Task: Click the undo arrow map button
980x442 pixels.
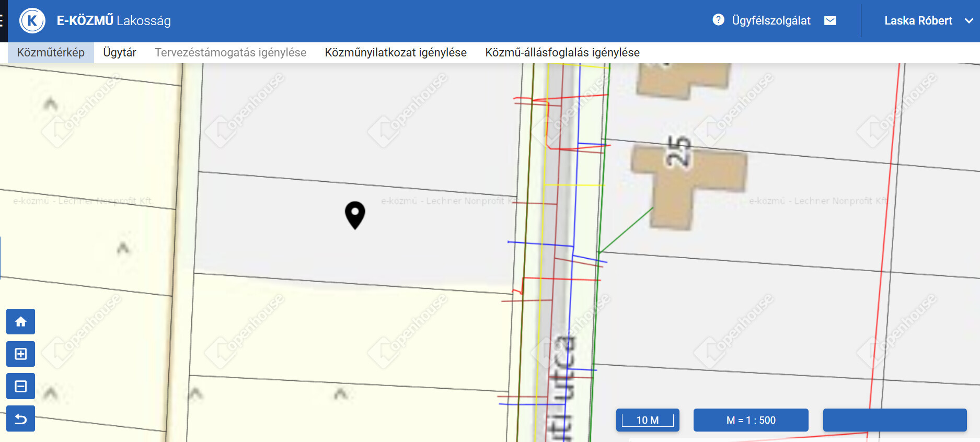Action: click(x=20, y=419)
